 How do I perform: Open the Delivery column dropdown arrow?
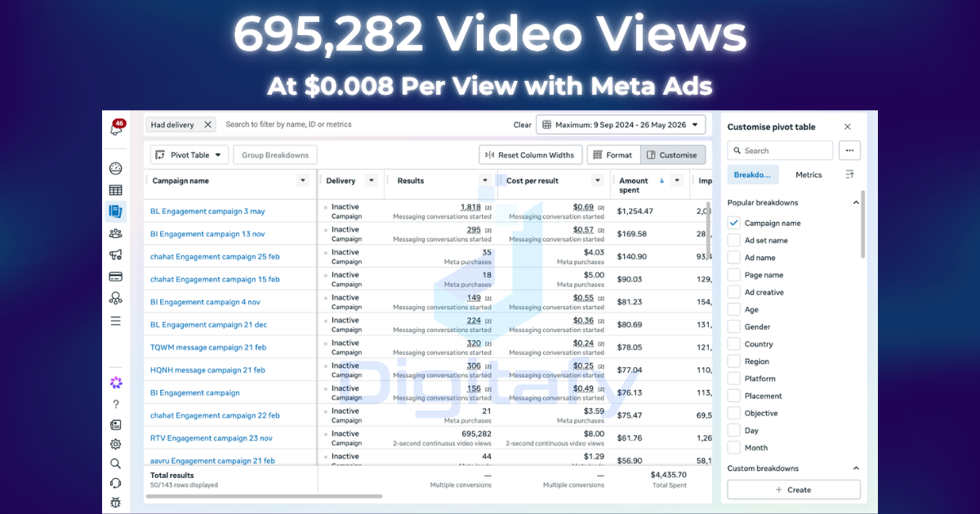[x=372, y=180]
